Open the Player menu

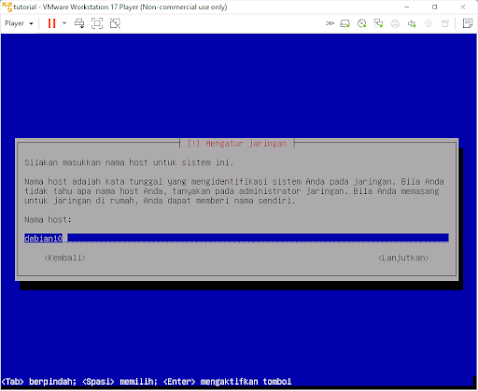19,23
